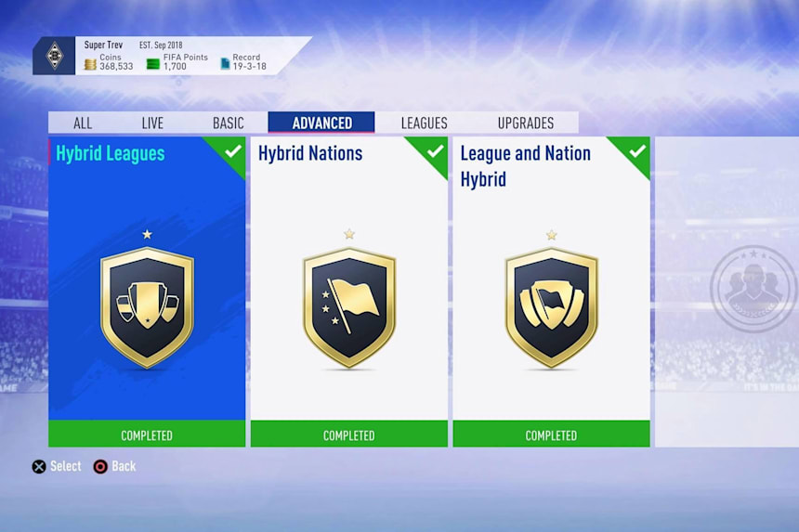This screenshot has width=799, height=532.
Task: Click the Hybrid Leagues trophy shield badge
Action: pyautogui.click(x=147, y=307)
